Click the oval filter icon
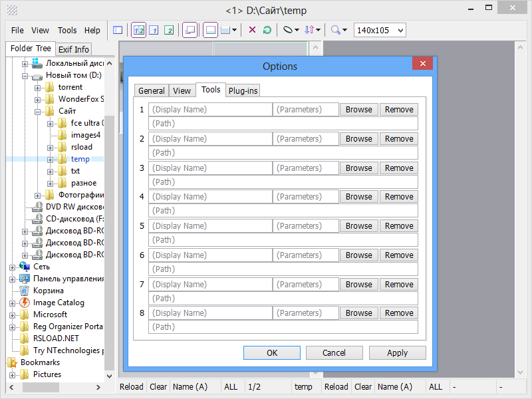532x399 pixels. [288, 30]
